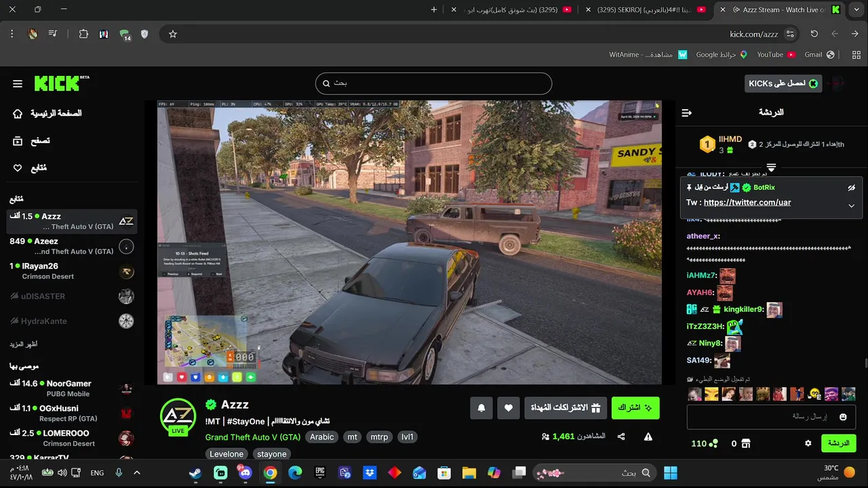Open Grand Theft Auto V (GTA) category link
The height and width of the screenshot is (488, 868).
(x=253, y=437)
